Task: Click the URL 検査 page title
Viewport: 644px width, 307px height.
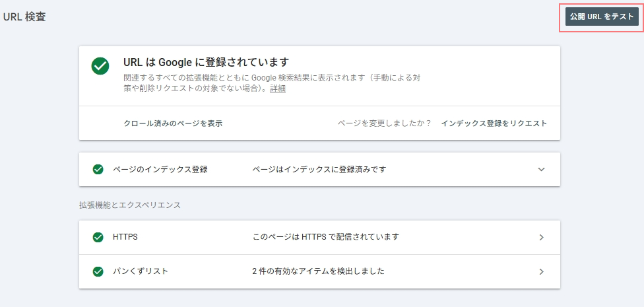Action: point(24,17)
